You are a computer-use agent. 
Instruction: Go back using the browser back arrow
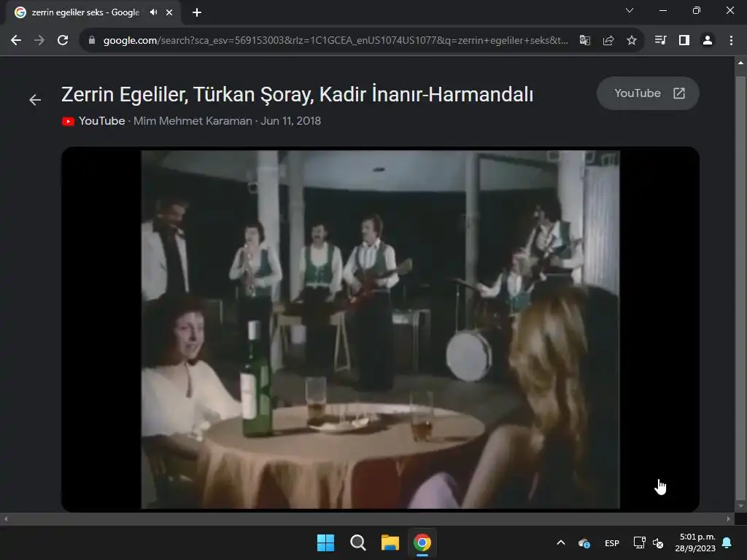tap(16, 41)
